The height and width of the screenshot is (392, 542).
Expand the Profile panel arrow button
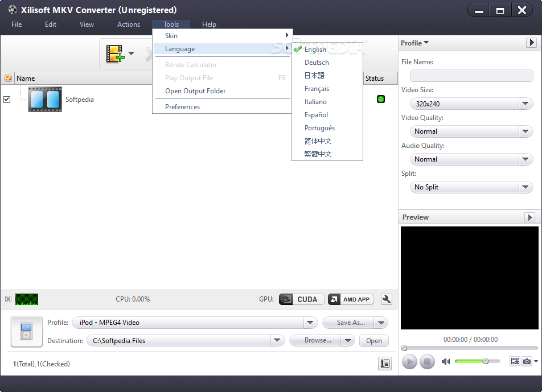532,43
